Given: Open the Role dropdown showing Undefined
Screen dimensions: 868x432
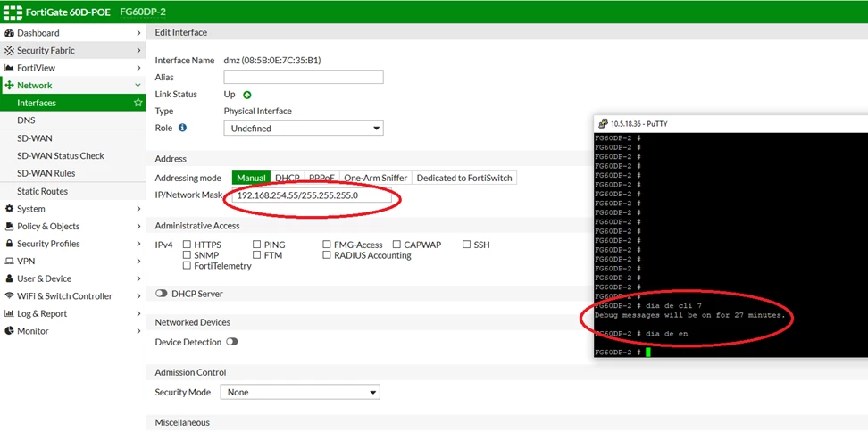Looking at the screenshot, I should (x=304, y=129).
